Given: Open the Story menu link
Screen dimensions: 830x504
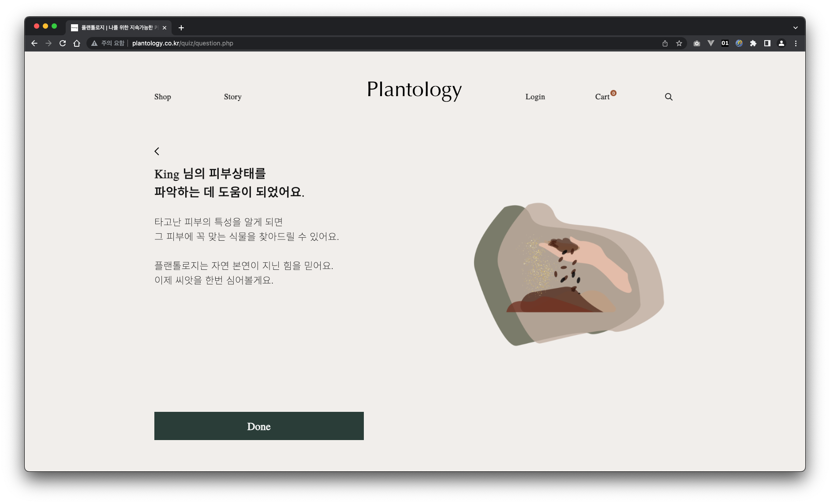Looking at the screenshot, I should 233,97.
